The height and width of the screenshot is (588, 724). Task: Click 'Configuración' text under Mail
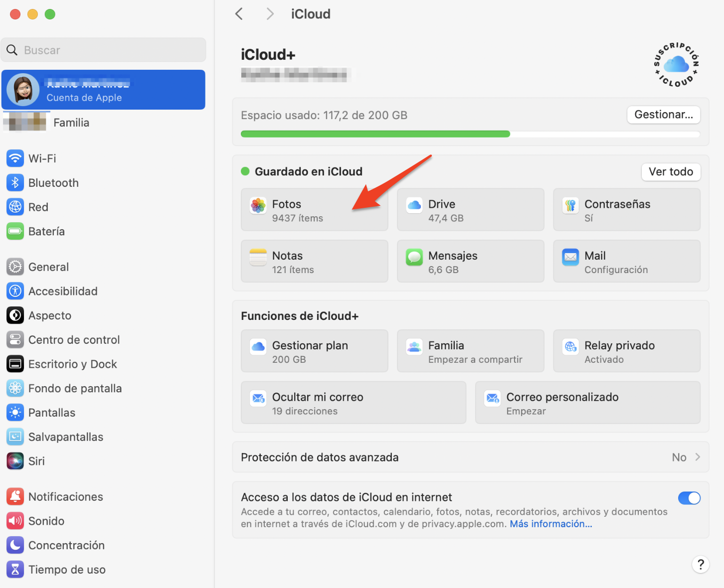[x=616, y=270]
